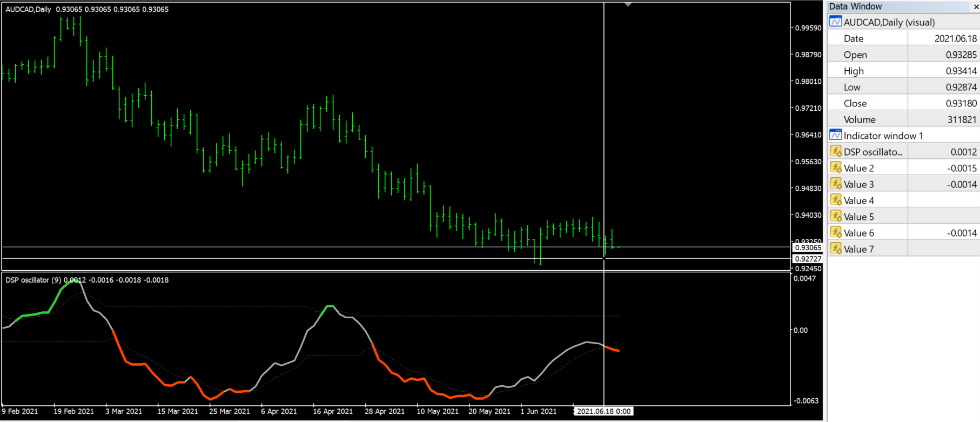
Task: Select the Close value 0.93180
Action: tap(961, 103)
